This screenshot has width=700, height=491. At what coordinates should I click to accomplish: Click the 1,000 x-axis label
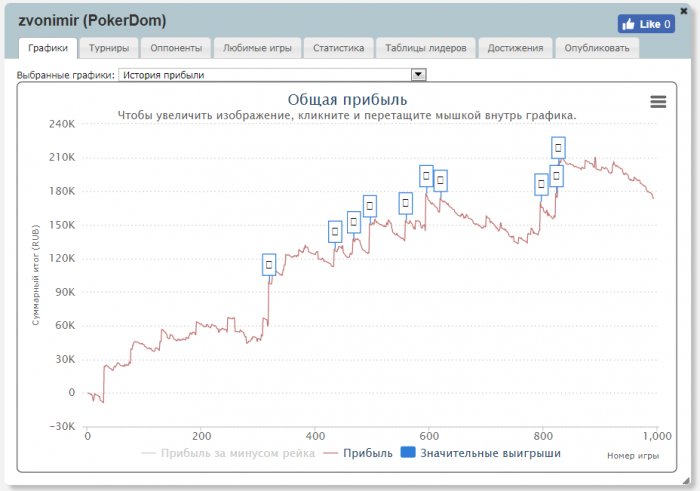[657, 436]
